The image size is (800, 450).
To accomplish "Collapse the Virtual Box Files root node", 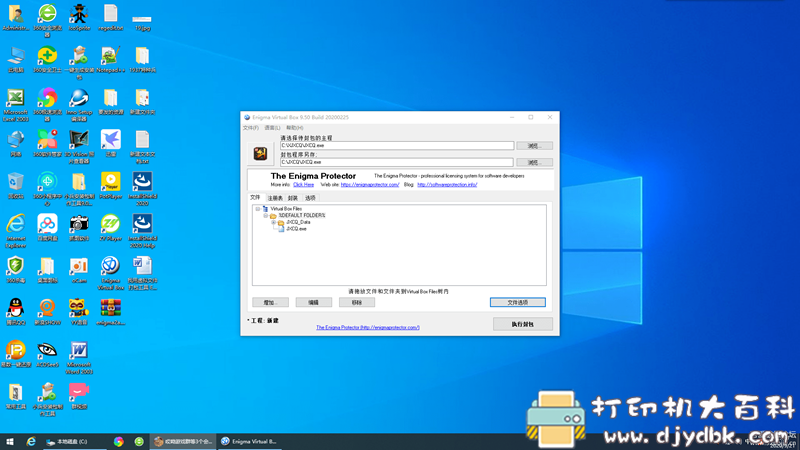I will [258, 209].
